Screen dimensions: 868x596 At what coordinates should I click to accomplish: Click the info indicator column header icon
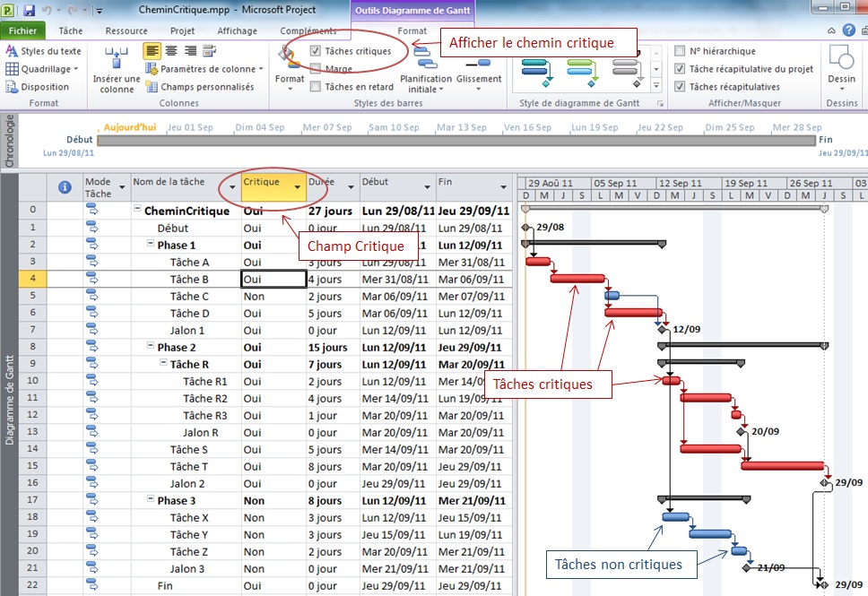(65, 187)
